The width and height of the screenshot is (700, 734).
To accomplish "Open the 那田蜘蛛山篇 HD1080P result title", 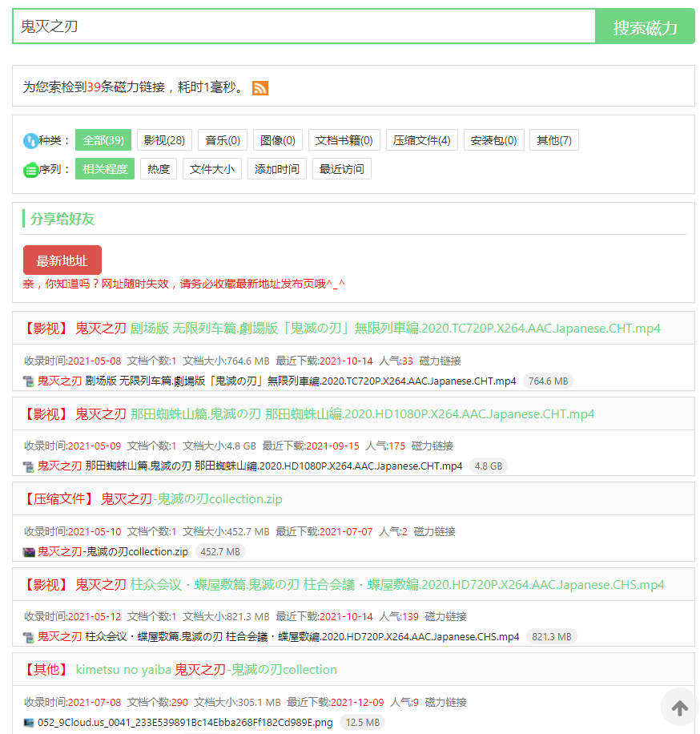I will point(309,413).
